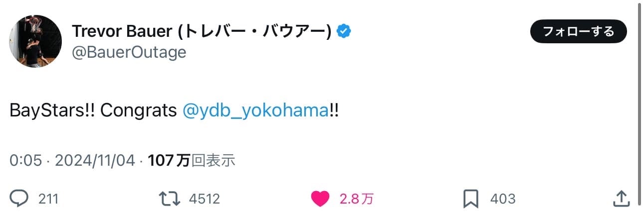Click the 0:05 · 2024/11/04 timestamp
This screenshot has height=215, width=644.
click(72, 160)
